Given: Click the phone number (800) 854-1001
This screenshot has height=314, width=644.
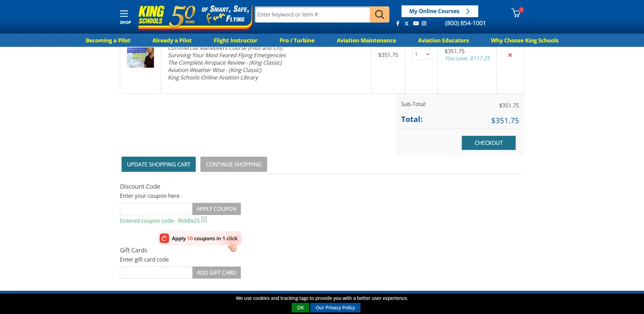Looking at the screenshot, I should 465,23.
